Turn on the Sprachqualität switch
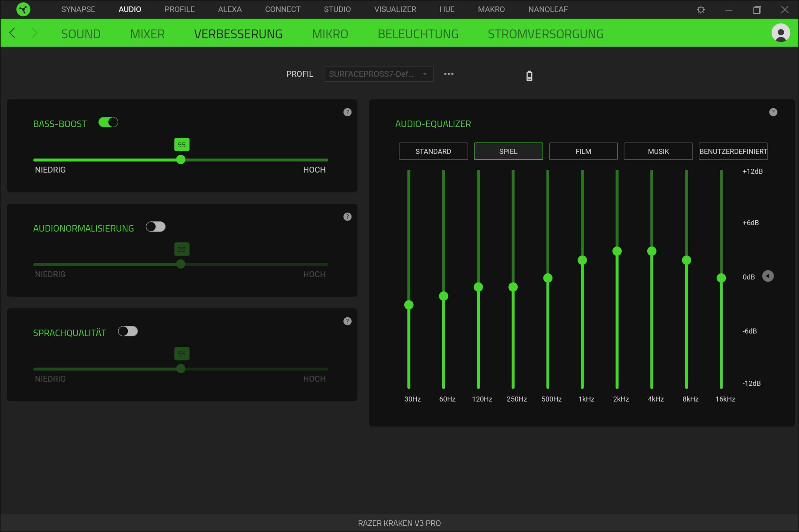Image resolution: width=799 pixels, height=532 pixels. [128, 331]
